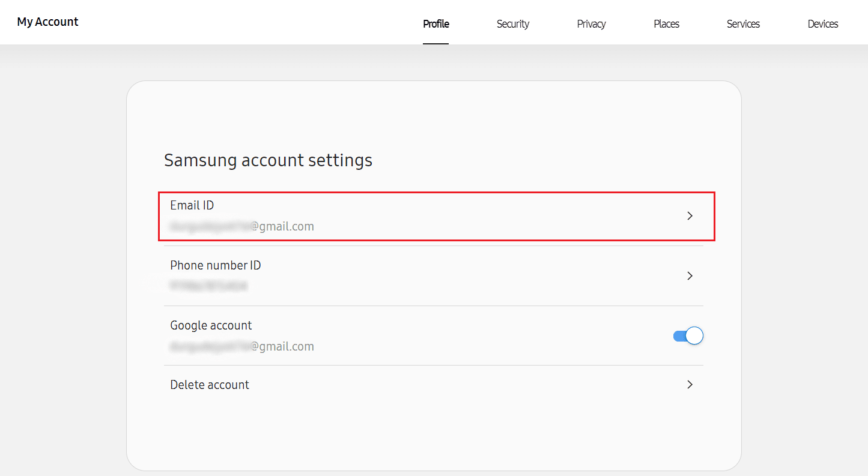Click the arrow icon next to Phone number ID
Viewport: 868px width, 476px height.
[x=690, y=276]
